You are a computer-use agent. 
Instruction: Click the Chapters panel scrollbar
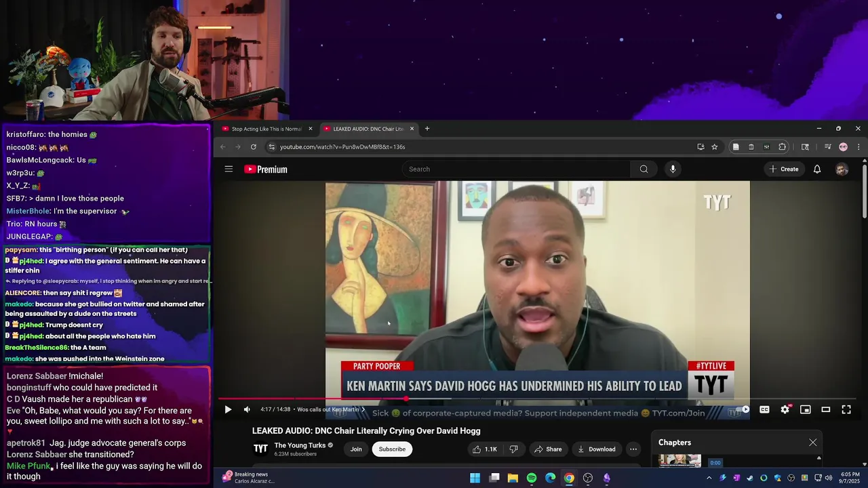818,461
